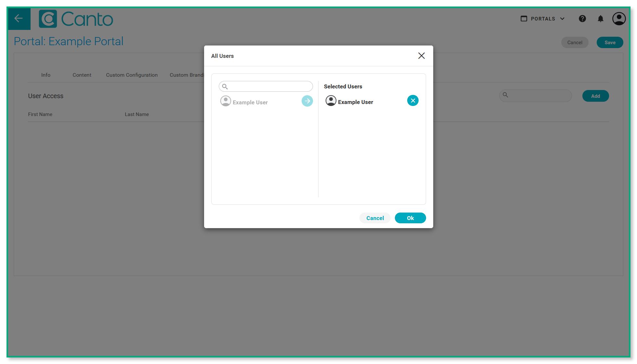Viewport: 637px width, 364px height.
Task: Add Example User with arrow icon
Action: click(x=307, y=101)
